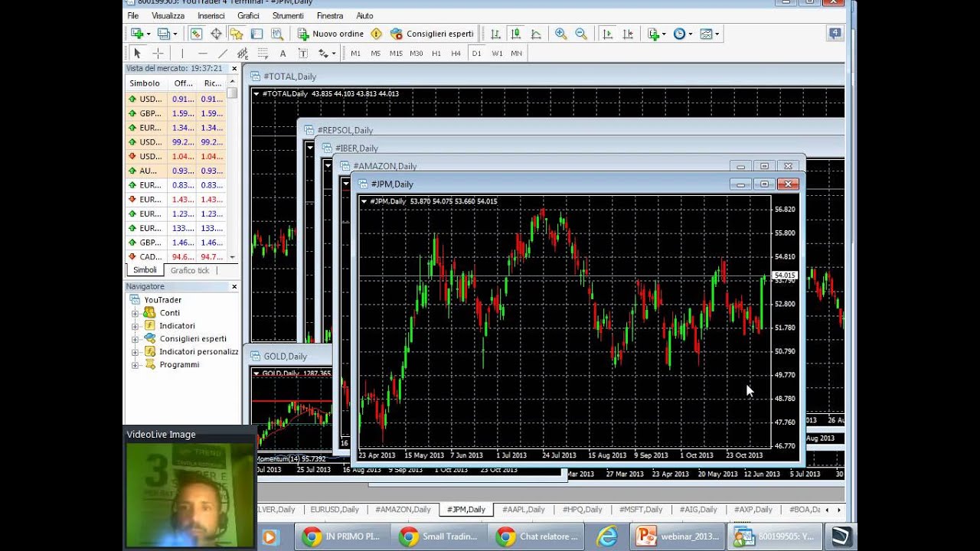
Task: Select the Crosshair tool
Action: (158, 54)
